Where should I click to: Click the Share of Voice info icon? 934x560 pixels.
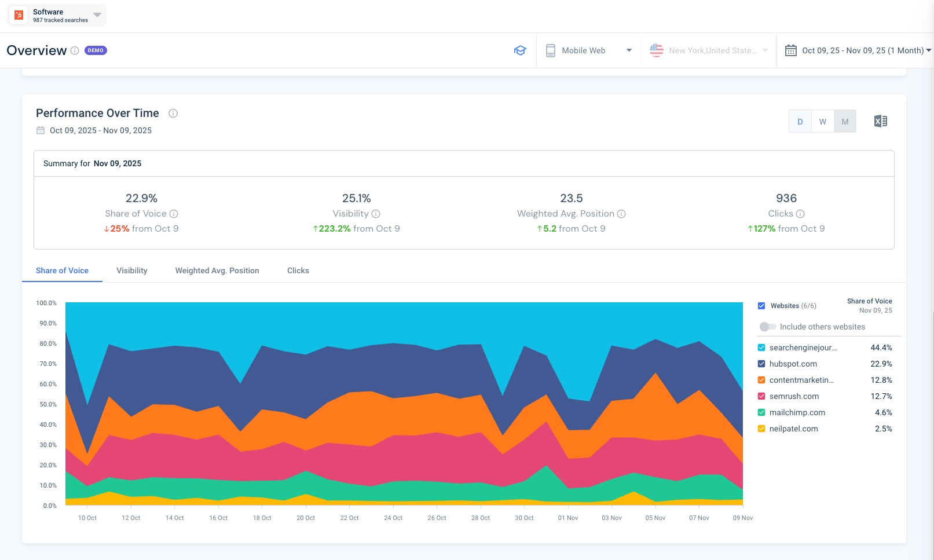[174, 214]
